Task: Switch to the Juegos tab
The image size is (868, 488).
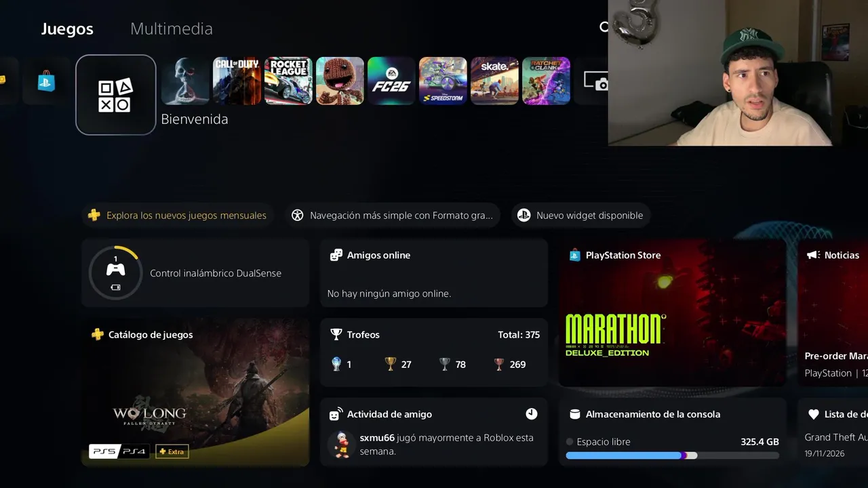Action: (x=67, y=28)
